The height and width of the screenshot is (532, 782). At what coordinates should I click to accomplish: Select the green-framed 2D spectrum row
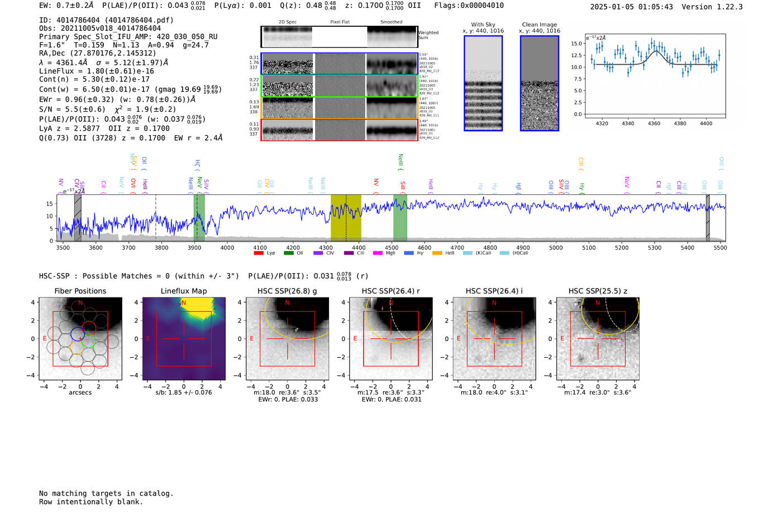coord(340,86)
